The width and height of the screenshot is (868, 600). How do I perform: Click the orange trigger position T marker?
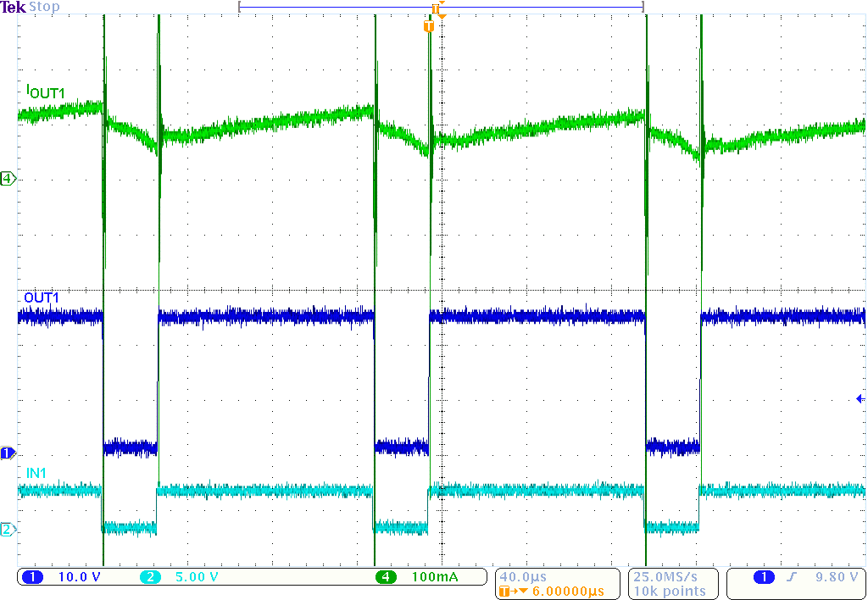click(x=429, y=26)
